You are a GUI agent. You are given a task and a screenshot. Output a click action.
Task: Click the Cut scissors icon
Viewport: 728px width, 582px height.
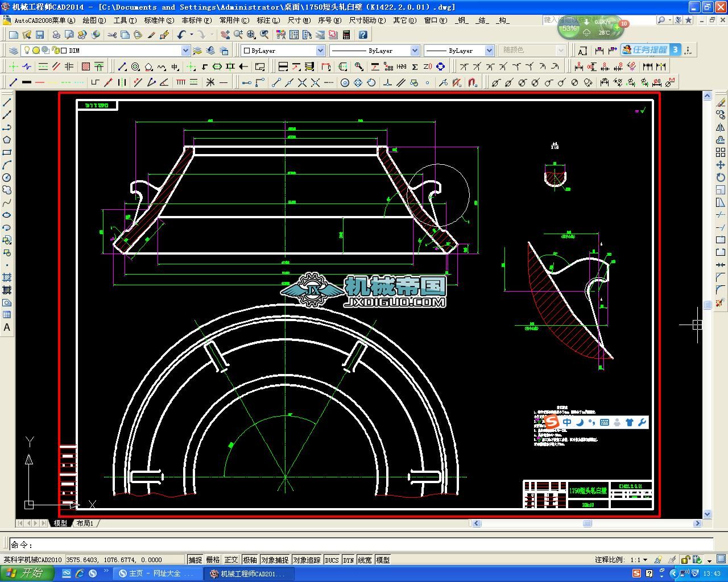112,35
